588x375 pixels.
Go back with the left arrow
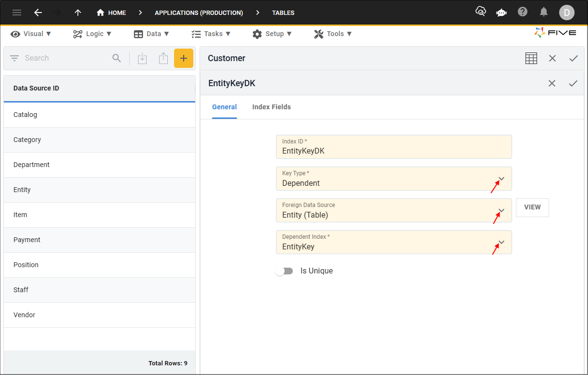pyautogui.click(x=38, y=13)
